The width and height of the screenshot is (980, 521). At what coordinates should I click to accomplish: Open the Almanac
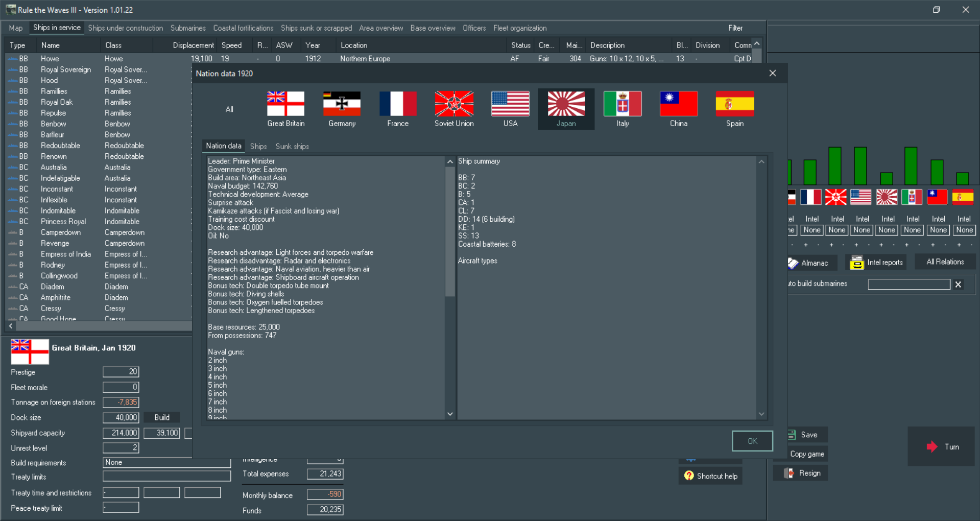pos(811,263)
